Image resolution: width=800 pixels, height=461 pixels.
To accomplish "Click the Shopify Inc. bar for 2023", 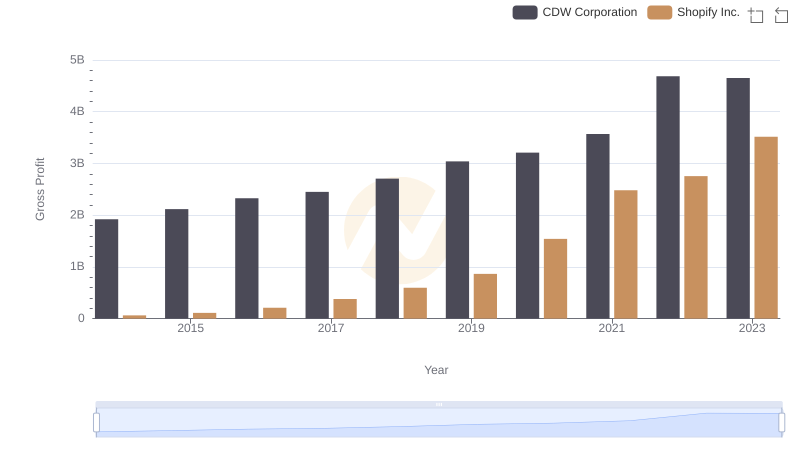I will coord(766,228).
